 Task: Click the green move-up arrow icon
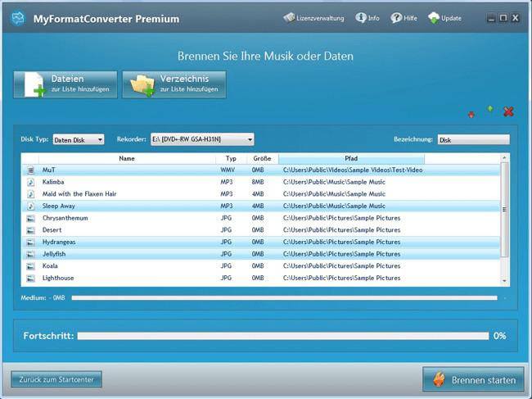pyautogui.click(x=489, y=109)
